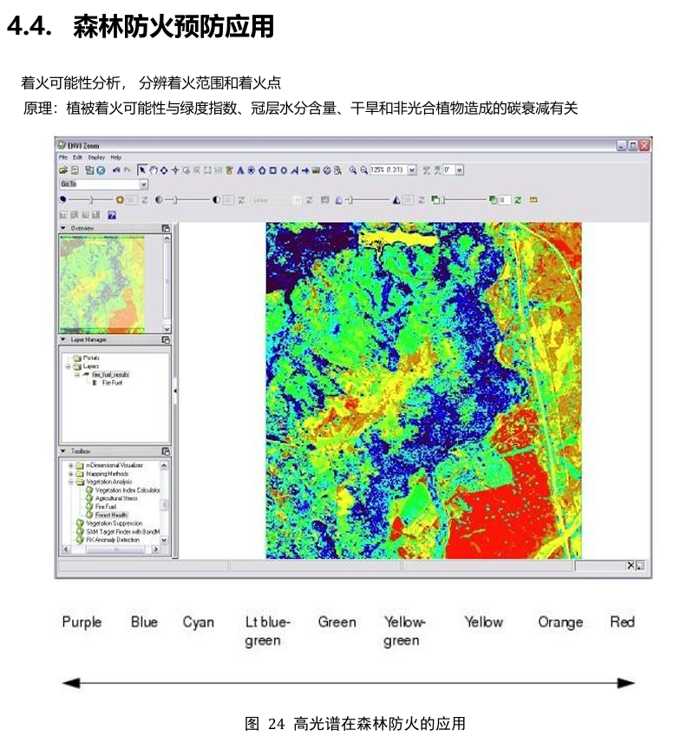Select the arrow Select tool

pos(142,171)
